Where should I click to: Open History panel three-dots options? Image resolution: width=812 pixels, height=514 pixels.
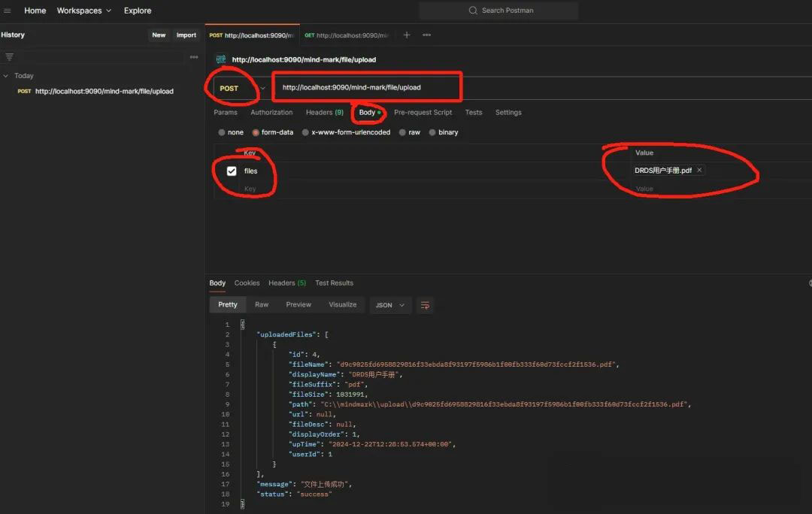pyautogui.click(x=194, y=57)
